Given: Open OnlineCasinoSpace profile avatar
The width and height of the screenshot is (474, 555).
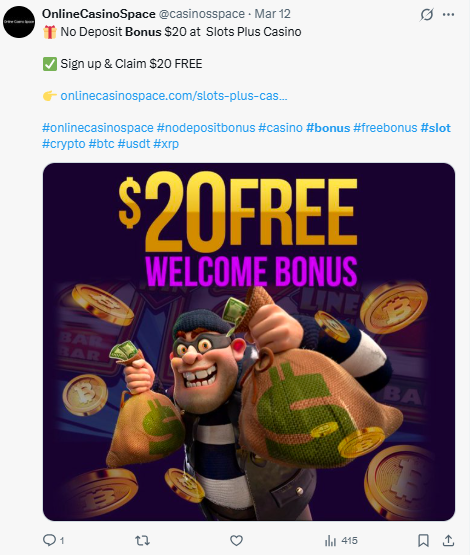Looking at the screenshot, I should point(19,22).
